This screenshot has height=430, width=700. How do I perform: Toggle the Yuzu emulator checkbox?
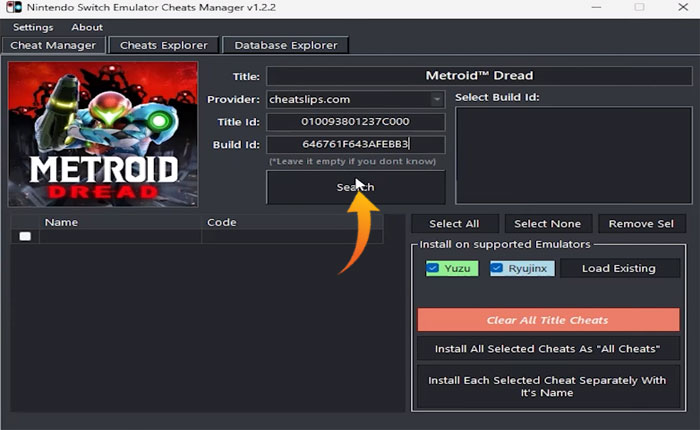click(x=433, y=268)
